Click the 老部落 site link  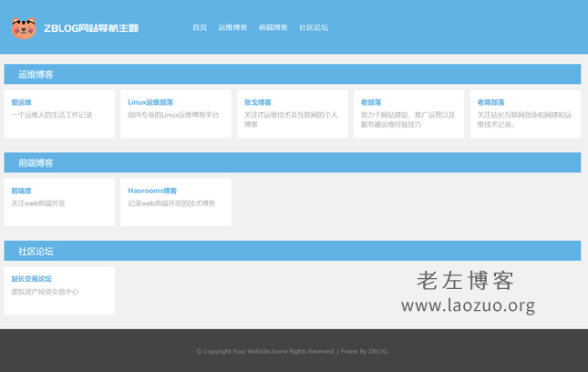[371, 103]
